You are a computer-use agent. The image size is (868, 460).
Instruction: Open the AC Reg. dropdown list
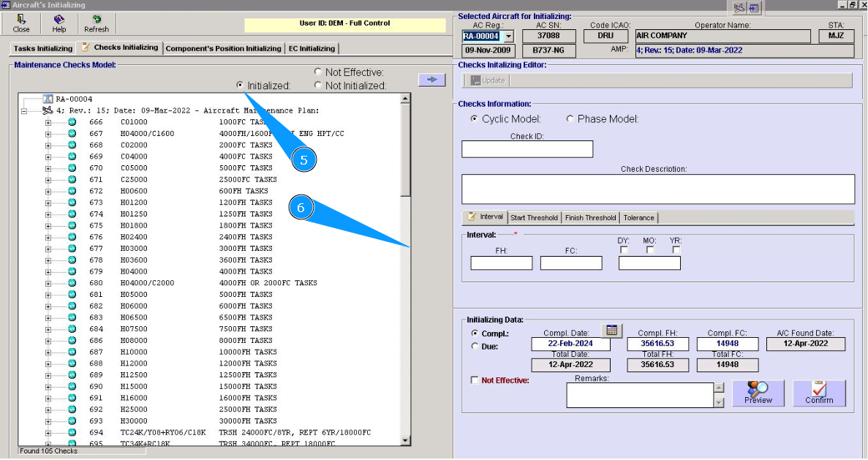[509, 36]
